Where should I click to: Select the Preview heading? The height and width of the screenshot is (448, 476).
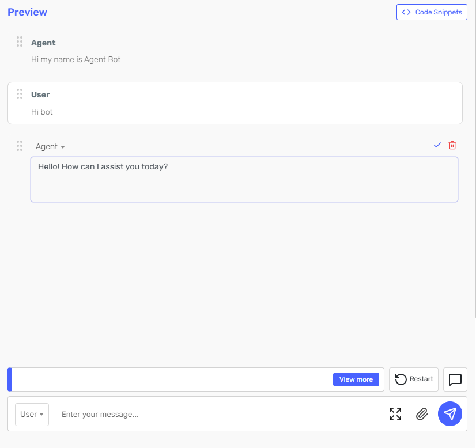pos(27,12)
